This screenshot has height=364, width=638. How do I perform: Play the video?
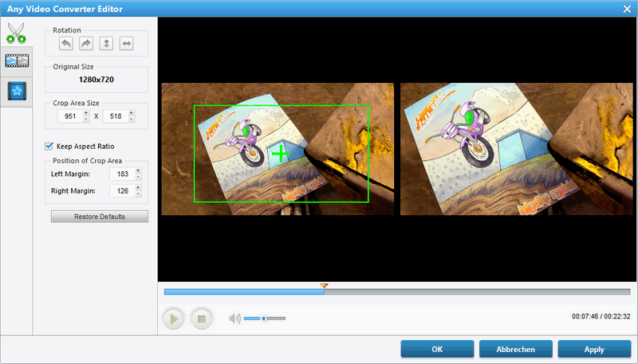pos(174,319)
